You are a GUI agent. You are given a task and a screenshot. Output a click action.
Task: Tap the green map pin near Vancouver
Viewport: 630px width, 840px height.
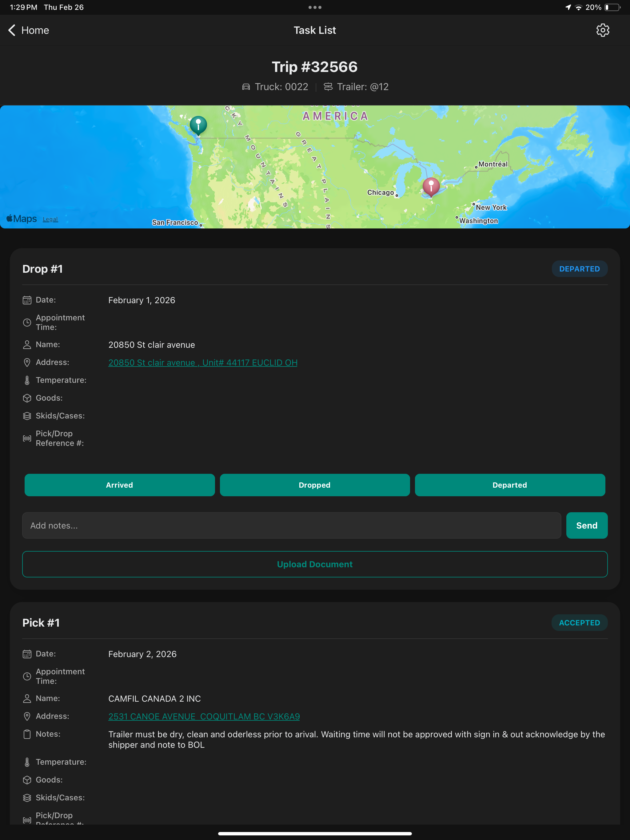198,126
